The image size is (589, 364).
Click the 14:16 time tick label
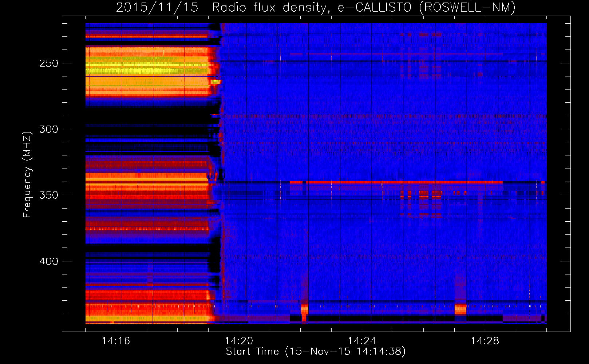(x=116, y=341)
